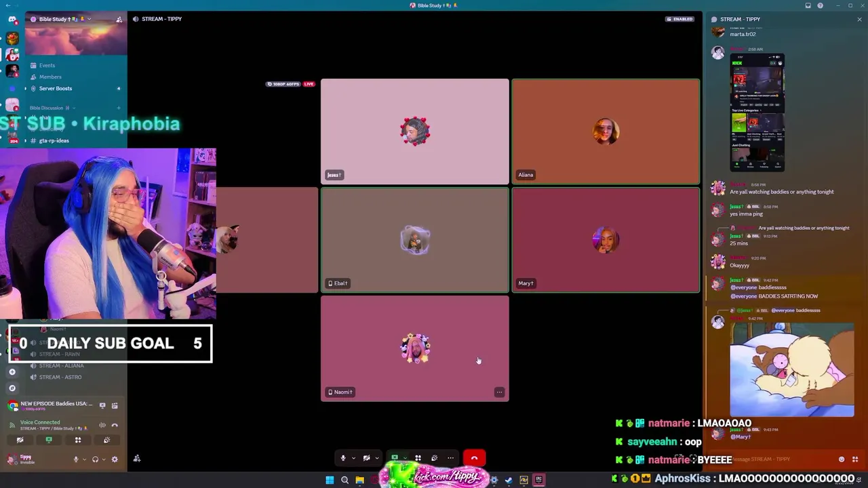Viewport: 868px width, 488px height.
Task: Open emoji picker in chat input
Action: [842, 459]
